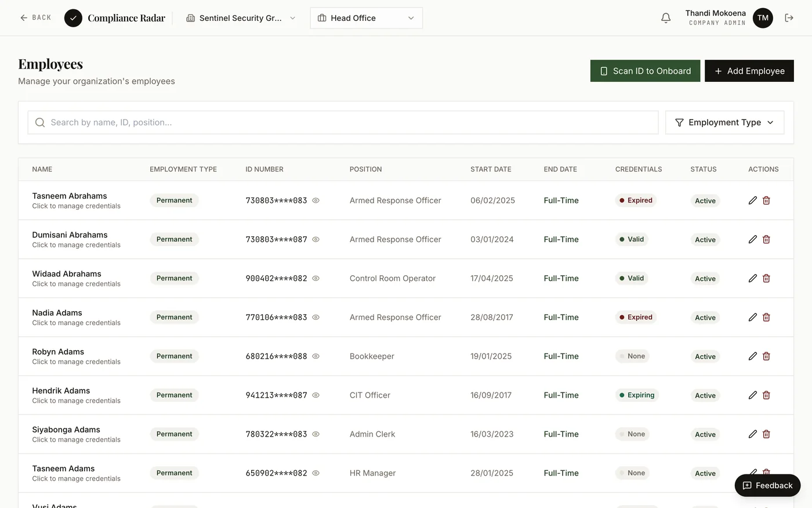Reveal Hendrik Adams' ID number
Viewport: 812px width, 508px height.
coord(316,395)
